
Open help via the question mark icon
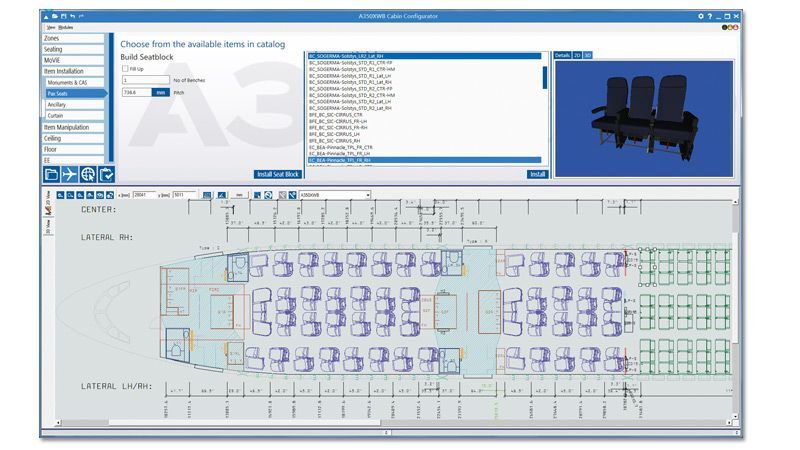[710, 17]
